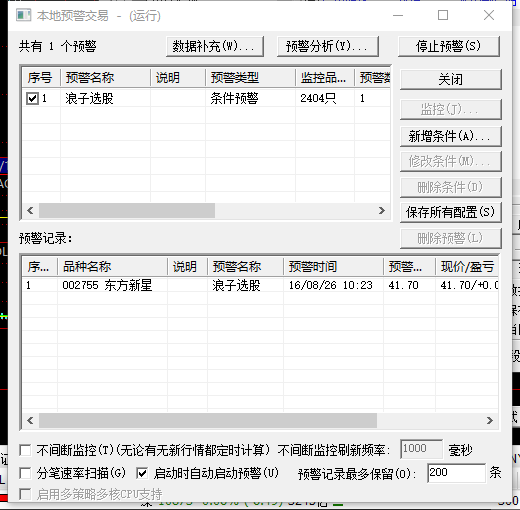Click 条件预警 cell in condition list
The height and width of the screenshot is (510, 520).
(x=234, y=99)
